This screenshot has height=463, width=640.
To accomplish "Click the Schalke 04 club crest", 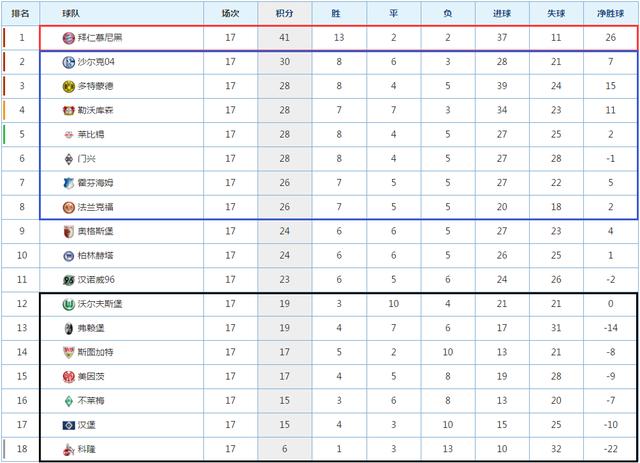I will 69,62.
